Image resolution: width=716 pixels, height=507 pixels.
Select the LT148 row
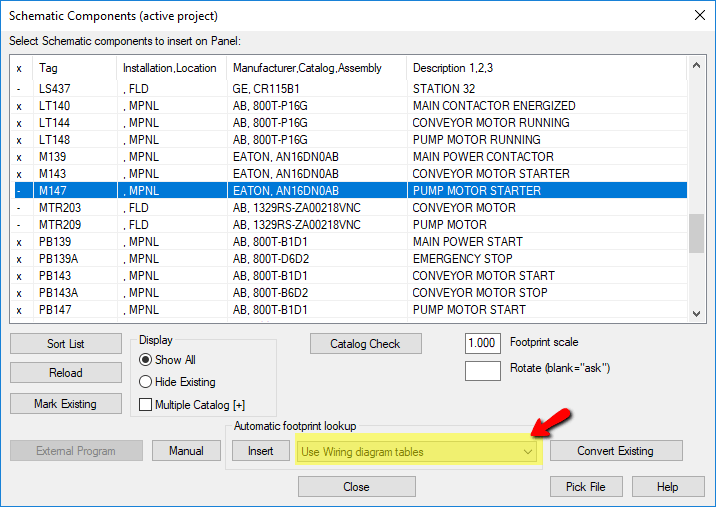351,140
